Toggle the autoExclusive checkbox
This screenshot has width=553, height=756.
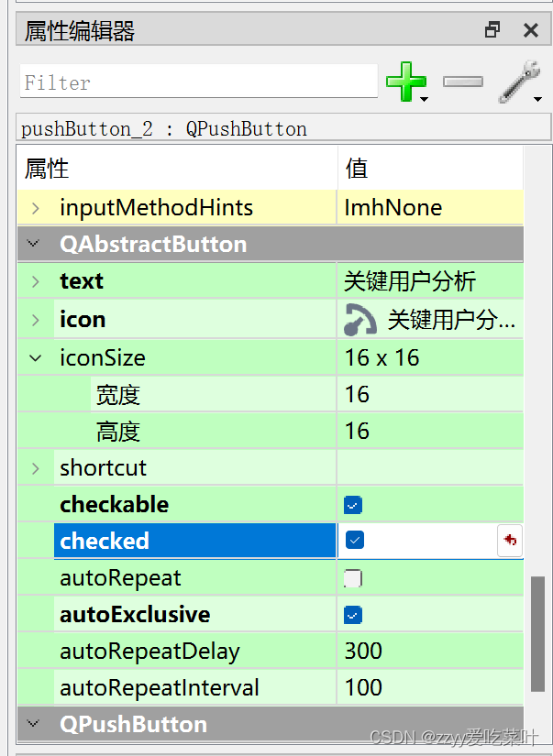click(353, 615)
